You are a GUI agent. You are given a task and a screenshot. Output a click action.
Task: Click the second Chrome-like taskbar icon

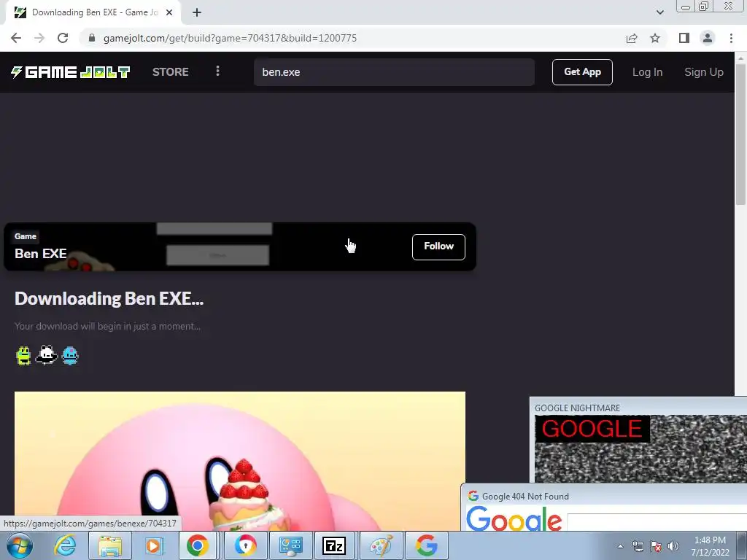tap(245, 545)
